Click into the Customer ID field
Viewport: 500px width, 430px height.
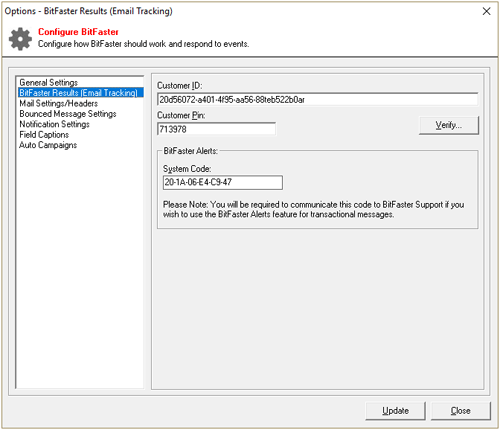pyautogui.click(x=317, y=100)
